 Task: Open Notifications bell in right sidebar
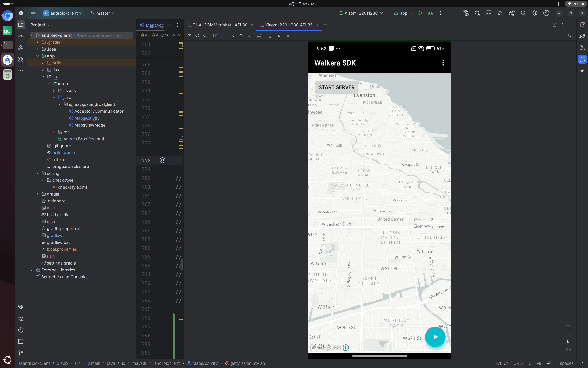pyautogui.click(x=582, y=25)
